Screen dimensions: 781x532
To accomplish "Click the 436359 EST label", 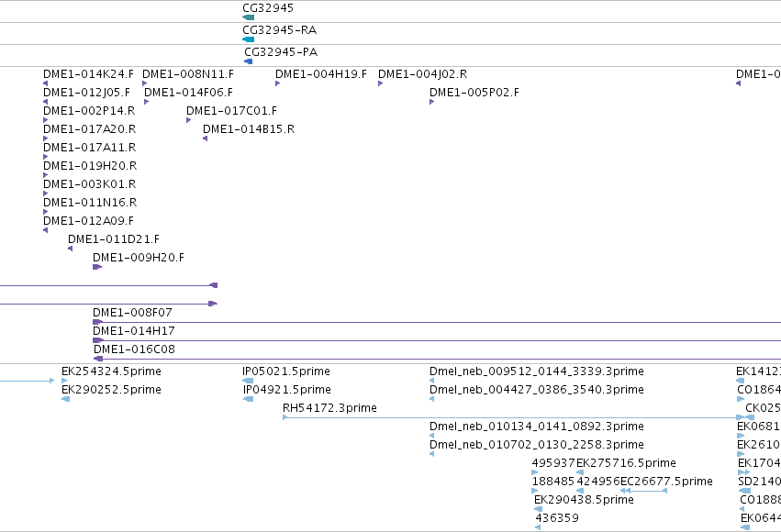I will tap(557, 518).
